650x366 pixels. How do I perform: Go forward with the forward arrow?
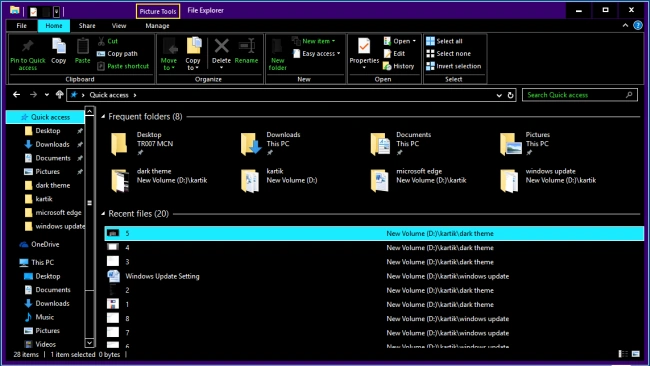coord(33,95)
